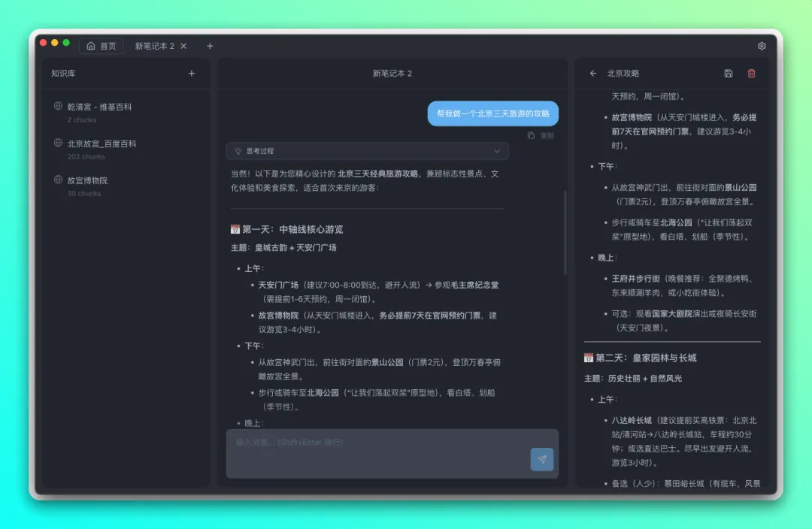Click heading 第一天：中轴线核心游览
This screenshot has width=812, height=529.
click(x=292, y=229)
